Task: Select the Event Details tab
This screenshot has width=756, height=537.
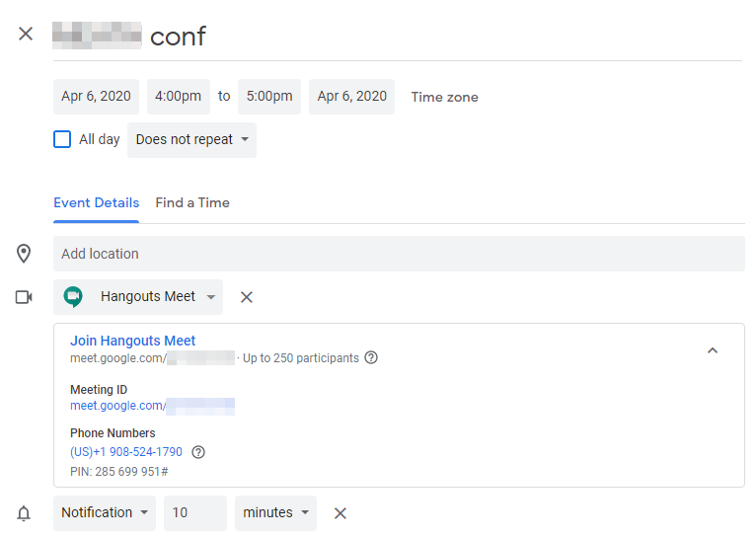Action: point(96,202)
